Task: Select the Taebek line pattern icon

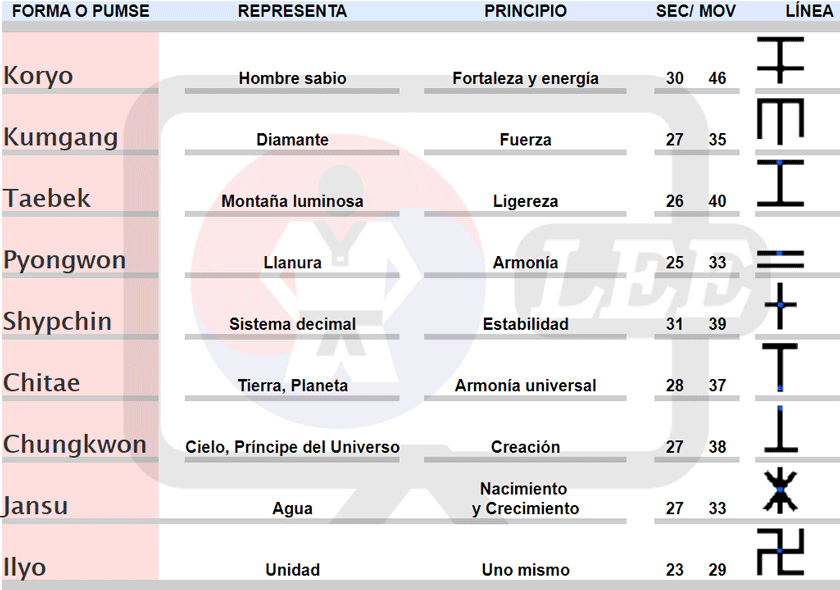Action: tap(780, 182)
